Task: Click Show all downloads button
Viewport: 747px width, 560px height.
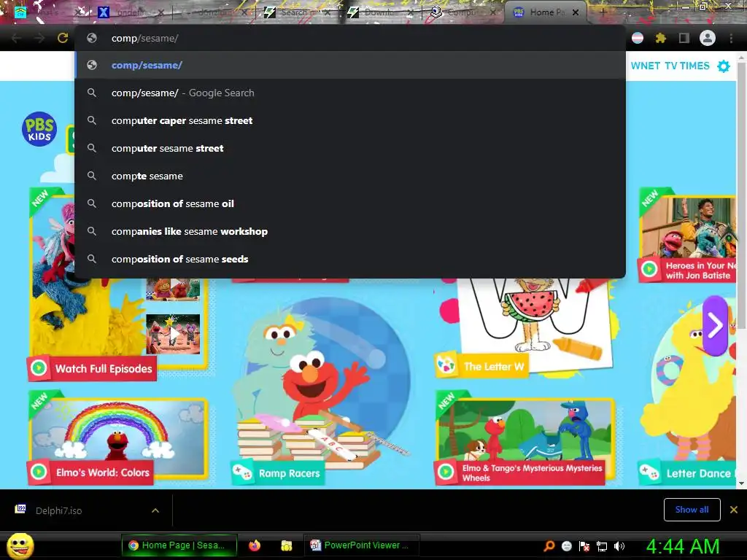Action: (x=692, y=510)
